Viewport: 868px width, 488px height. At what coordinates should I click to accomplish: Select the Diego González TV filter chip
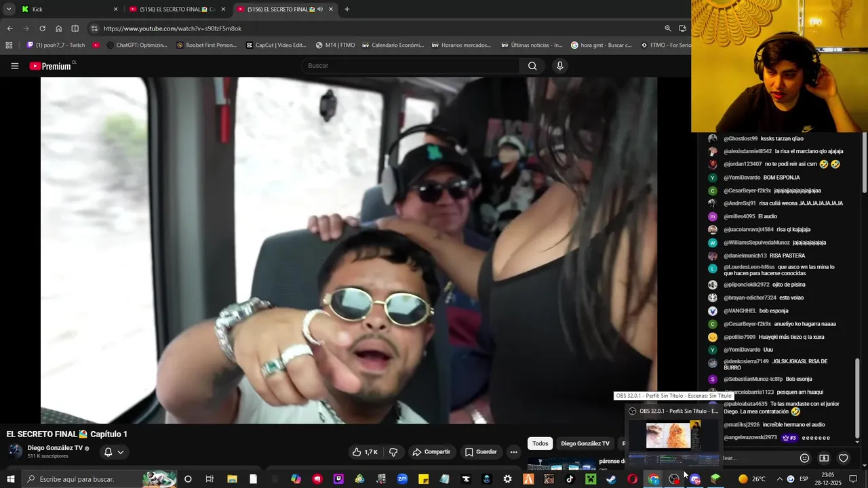(x=585, y=443)
